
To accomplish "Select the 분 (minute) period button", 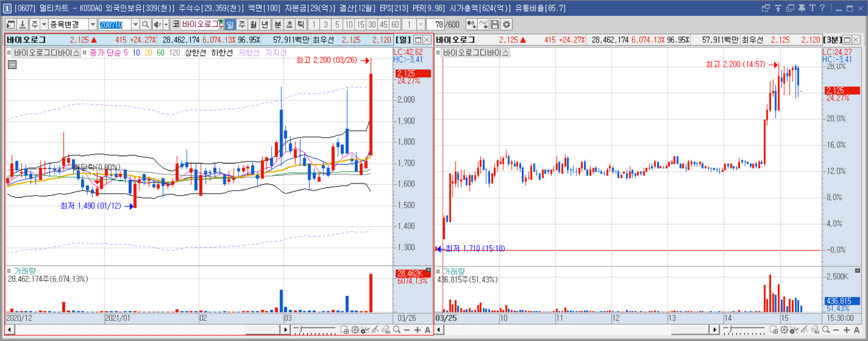I will [277, 24].
